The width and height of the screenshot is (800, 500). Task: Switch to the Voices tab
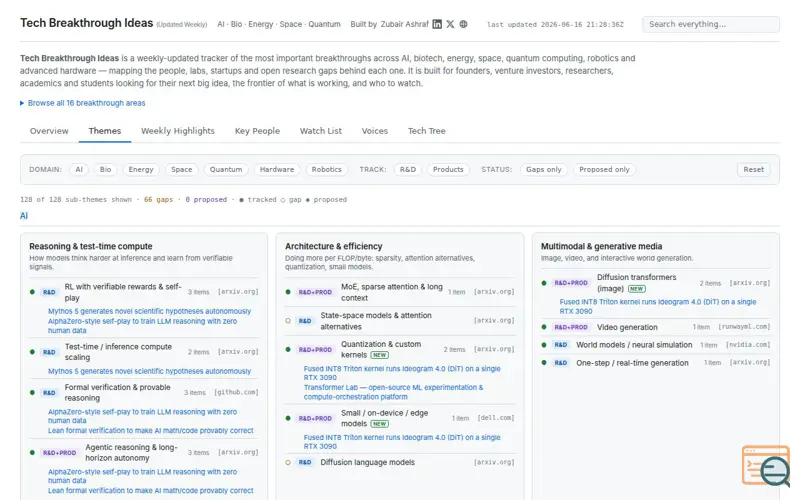(x=374, y=131)
